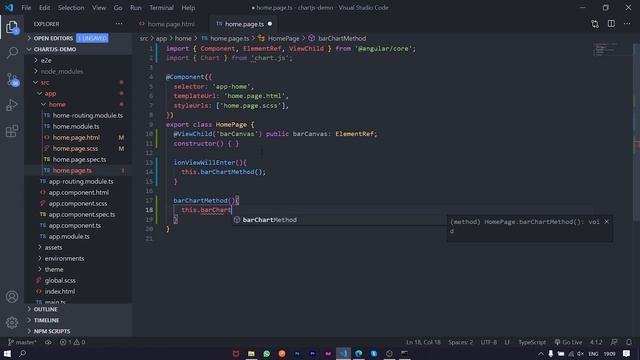The image size is (640, 360).
Task: Open the Edit menu
Action: tap(44, 8)
